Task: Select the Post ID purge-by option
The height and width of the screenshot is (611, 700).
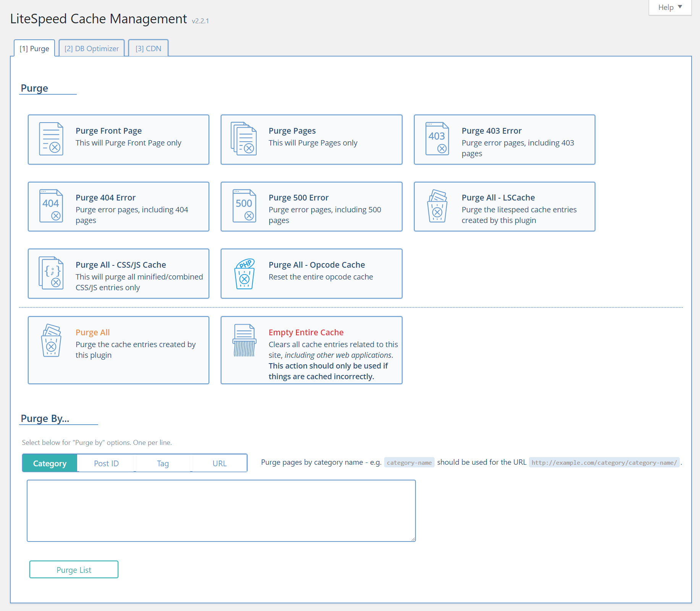Action: pos(106,463)
